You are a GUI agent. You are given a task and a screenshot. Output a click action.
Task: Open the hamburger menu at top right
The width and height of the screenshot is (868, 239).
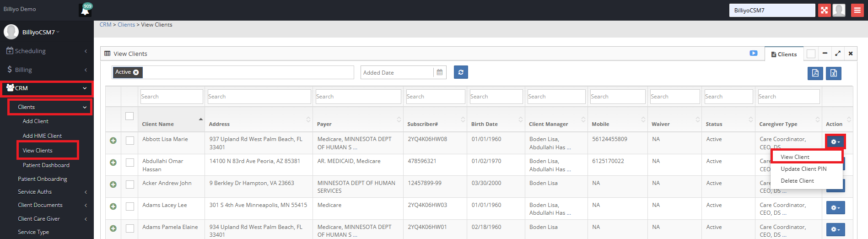(x=857, y=10)
